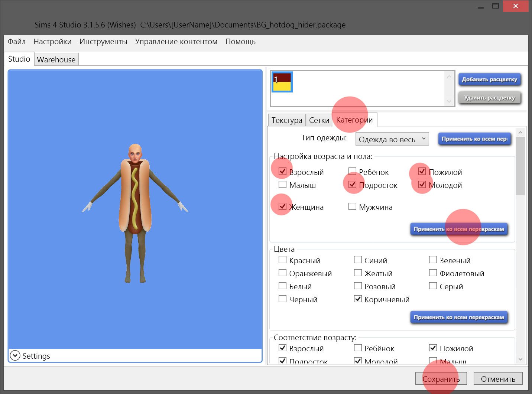The width and height of the screenshot is (532, 394).
Task: Toggle the Подросток checkbox in age settings
Action: pyautogui.click(x=352, y=184)
